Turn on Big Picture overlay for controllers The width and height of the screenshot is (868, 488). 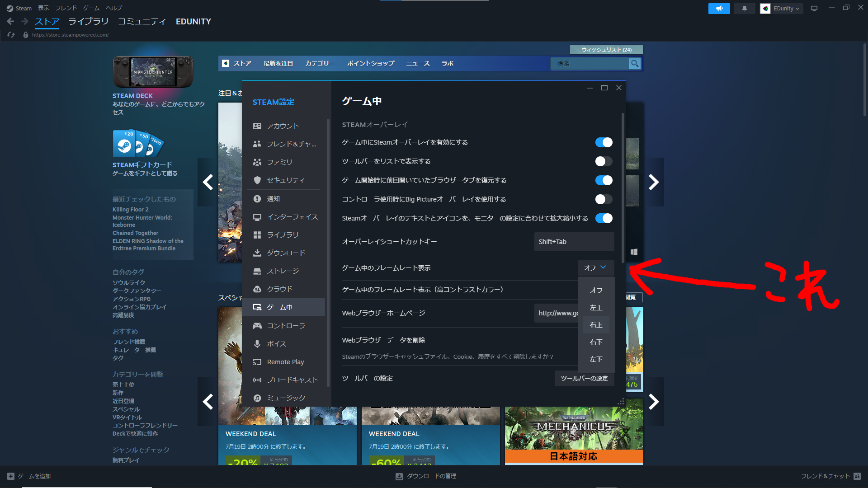tap(603, 199)
